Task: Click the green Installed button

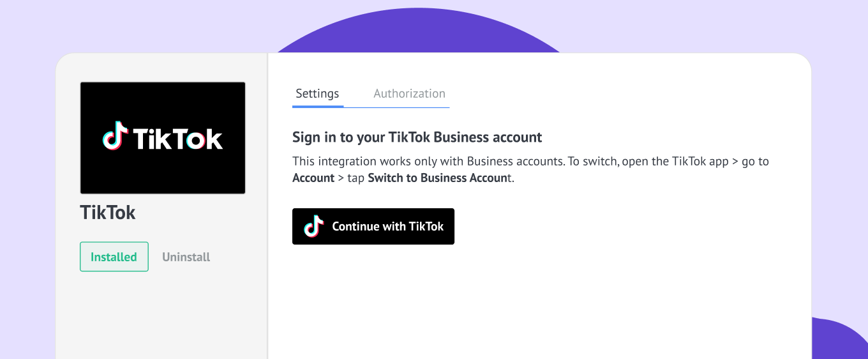Action: [114, 257]
